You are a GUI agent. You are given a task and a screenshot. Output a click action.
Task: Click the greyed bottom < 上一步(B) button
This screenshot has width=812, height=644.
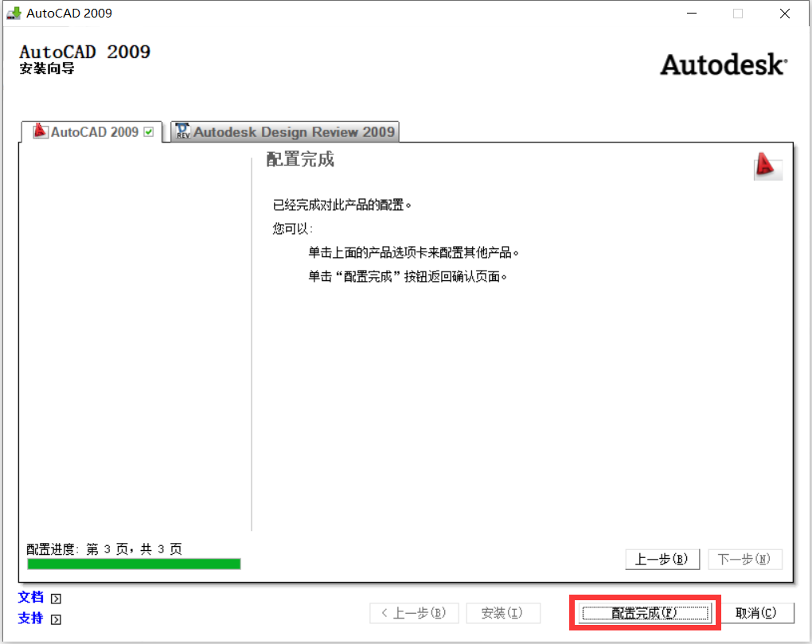414,613
